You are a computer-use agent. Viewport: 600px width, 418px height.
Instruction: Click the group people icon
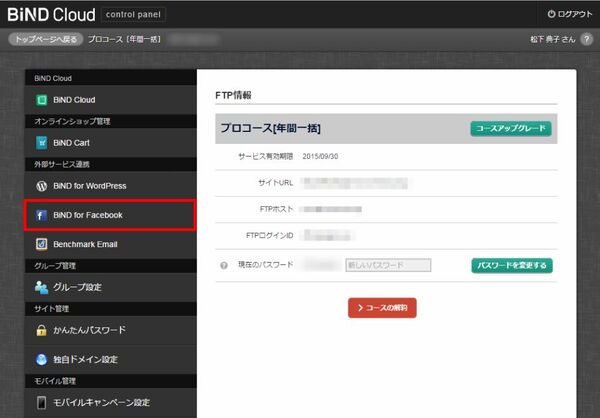(41, 287)
